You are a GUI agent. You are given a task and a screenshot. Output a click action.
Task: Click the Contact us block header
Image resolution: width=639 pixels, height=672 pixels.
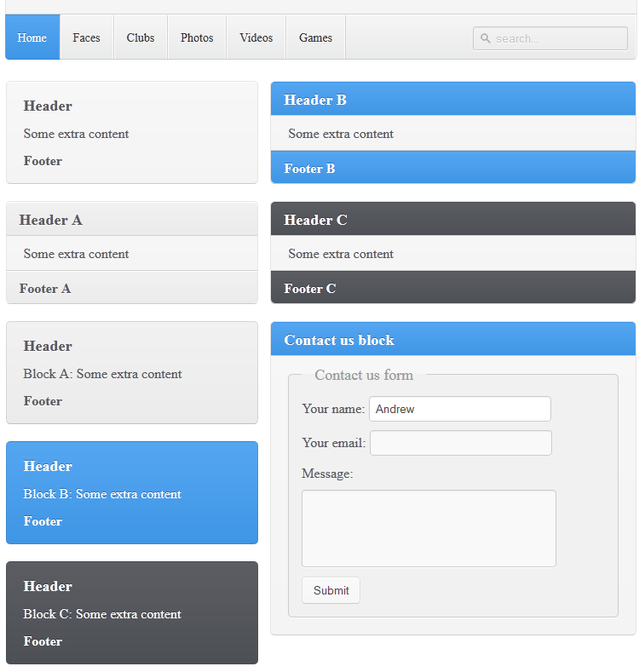click(452, 340)
